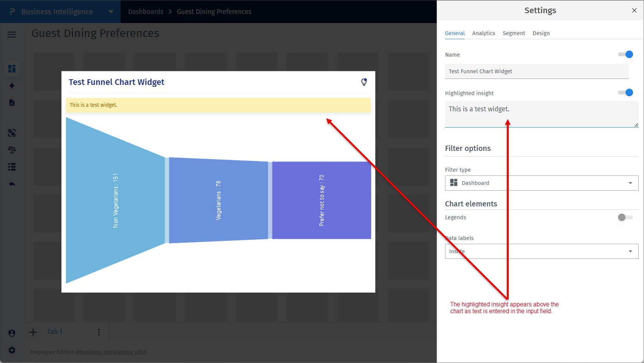Select Tab 1 in the dashboard tab bar

[55, 332]
